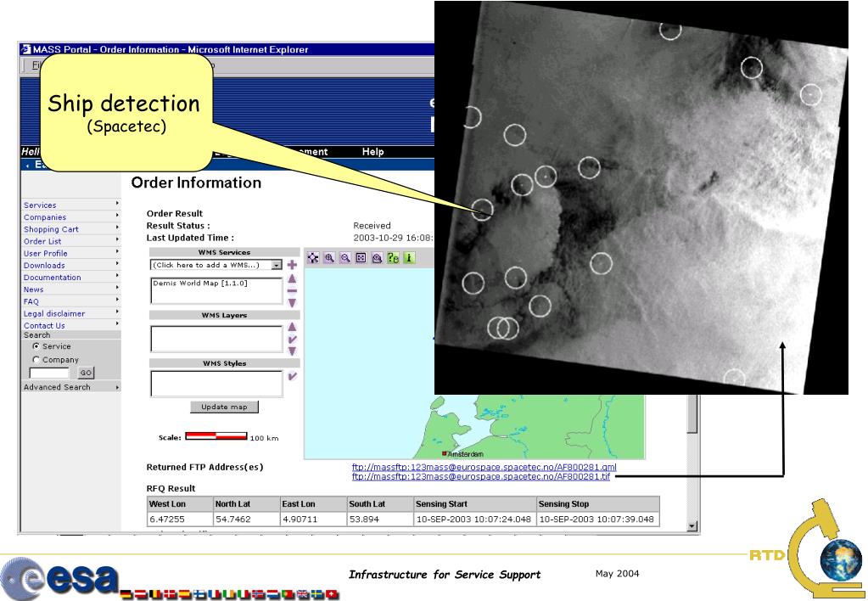Apply WMS layer with checkmark icon
Viewport: 868px width, 601px height.
point(292,340)
